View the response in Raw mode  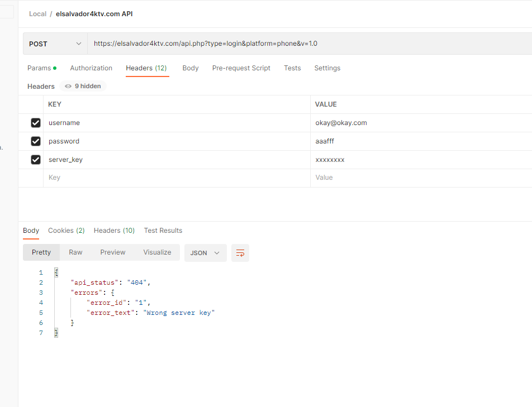(75, 252)
